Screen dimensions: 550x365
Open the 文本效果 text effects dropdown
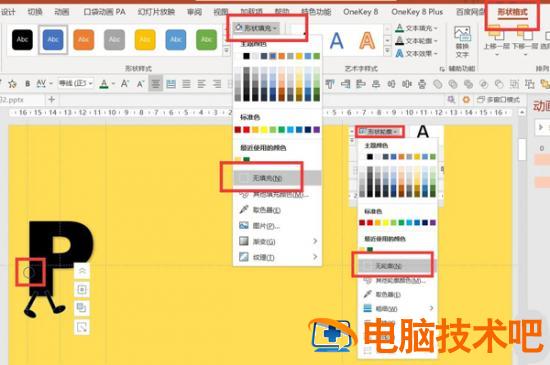tap(417, 54)
